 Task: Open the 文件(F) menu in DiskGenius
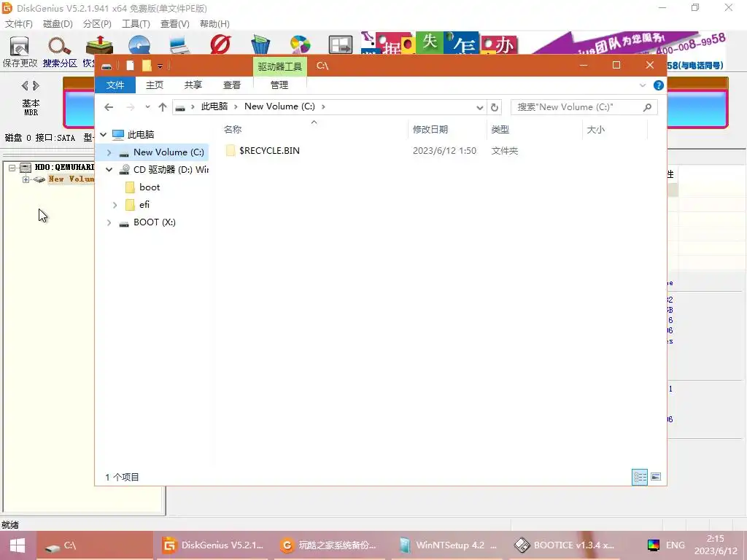click(x=18, y=24)
